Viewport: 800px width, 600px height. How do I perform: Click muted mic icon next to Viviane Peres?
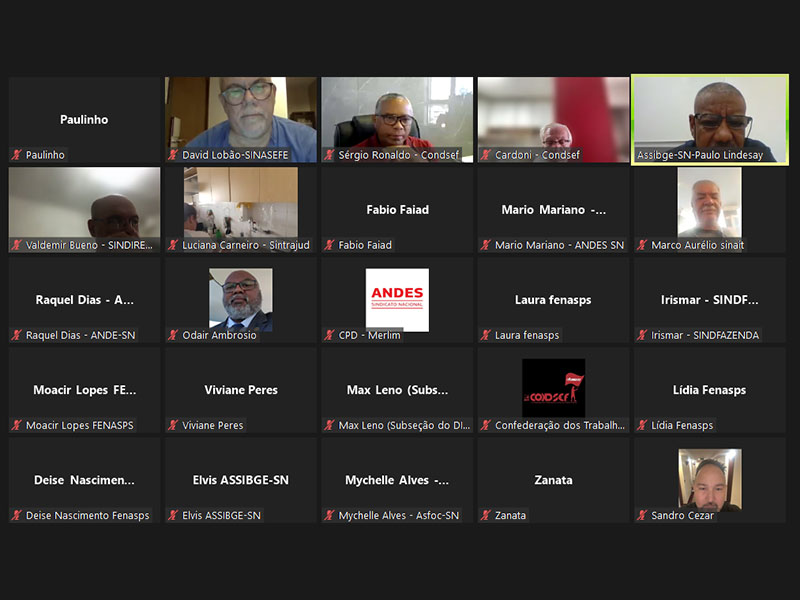pos(173,425)
